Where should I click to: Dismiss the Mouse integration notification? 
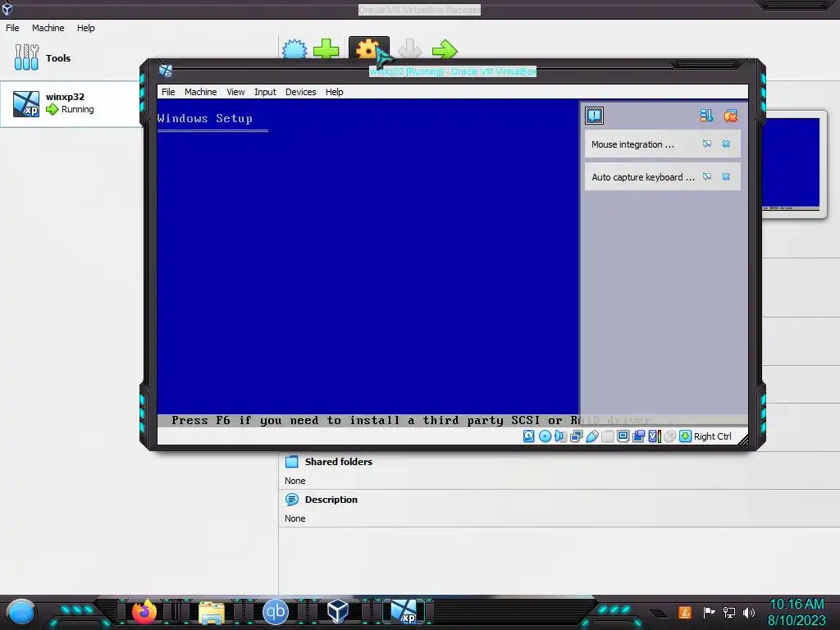click(726, 144)
